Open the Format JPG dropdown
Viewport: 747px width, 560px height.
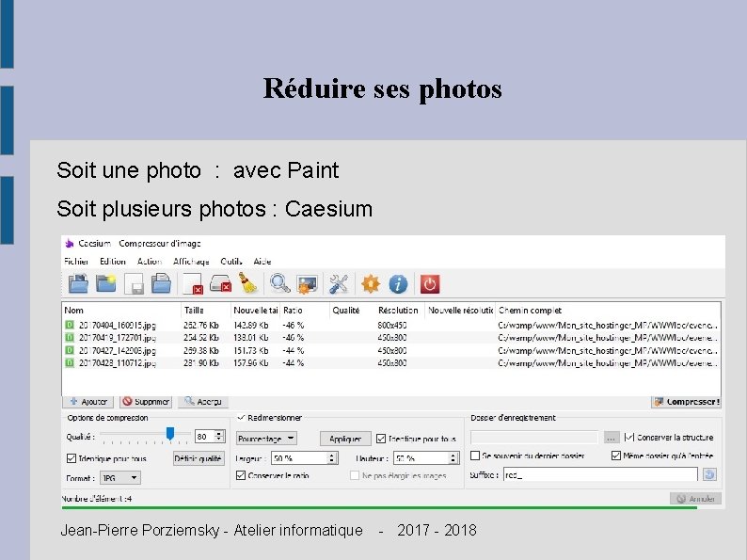[120, 477]
